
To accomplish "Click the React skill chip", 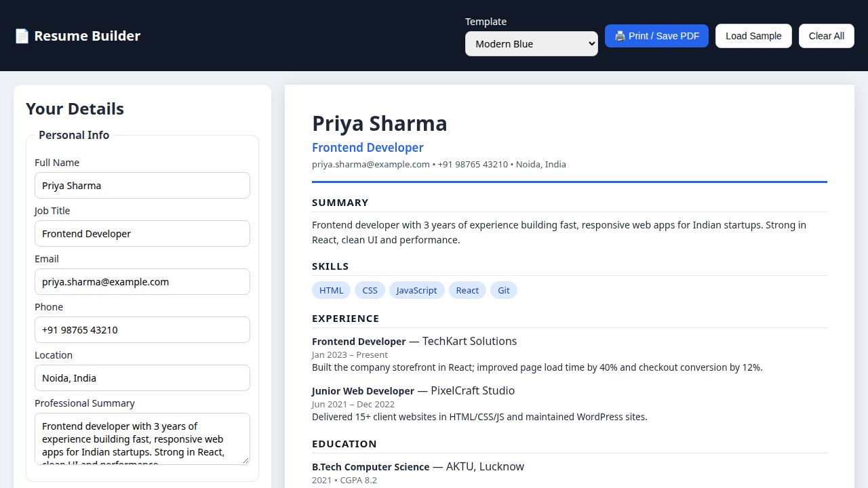I will coord(467,290).
